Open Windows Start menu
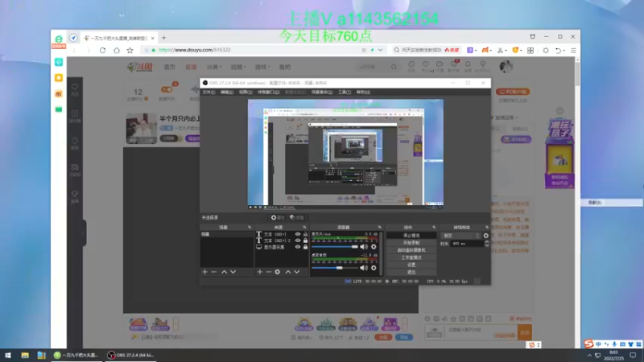 pyautogui.click(x=8, y=356)
